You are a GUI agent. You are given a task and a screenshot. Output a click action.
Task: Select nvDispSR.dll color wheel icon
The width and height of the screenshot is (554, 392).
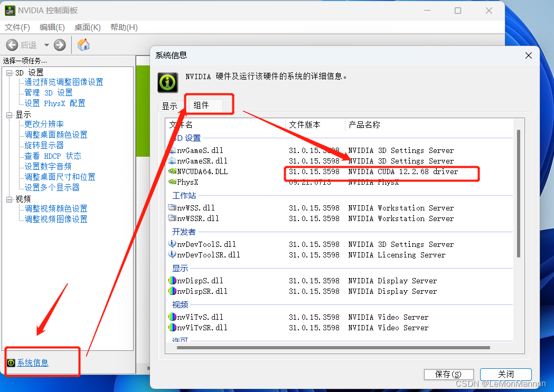(x=172, y=291)
